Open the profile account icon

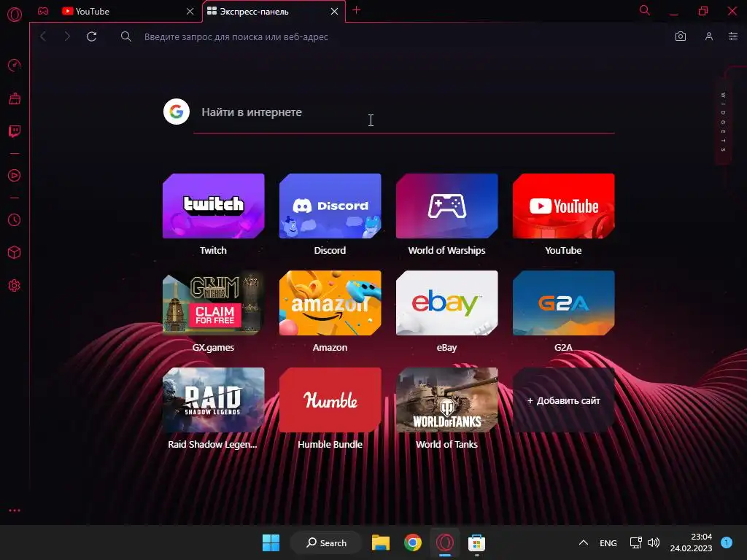pyautogui.click(x=709, y=36)
